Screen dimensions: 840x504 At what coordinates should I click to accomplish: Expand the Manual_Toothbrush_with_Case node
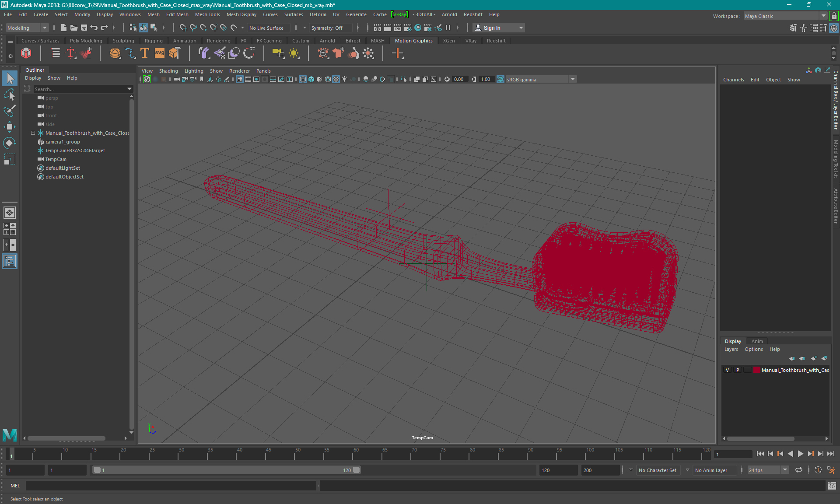[33, 133]
